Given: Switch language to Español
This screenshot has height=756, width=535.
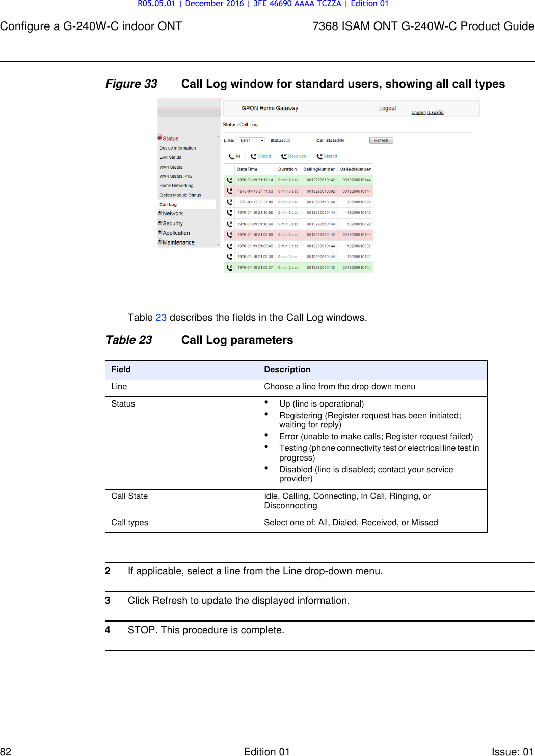Looking at the screenshot, I should click(436, 112).
